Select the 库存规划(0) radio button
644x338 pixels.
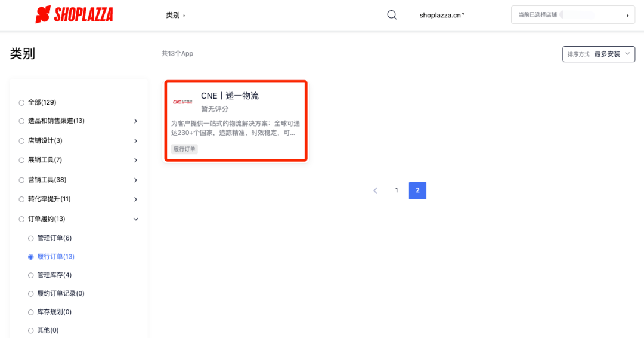pyautogui.click(x=30, y=312)
